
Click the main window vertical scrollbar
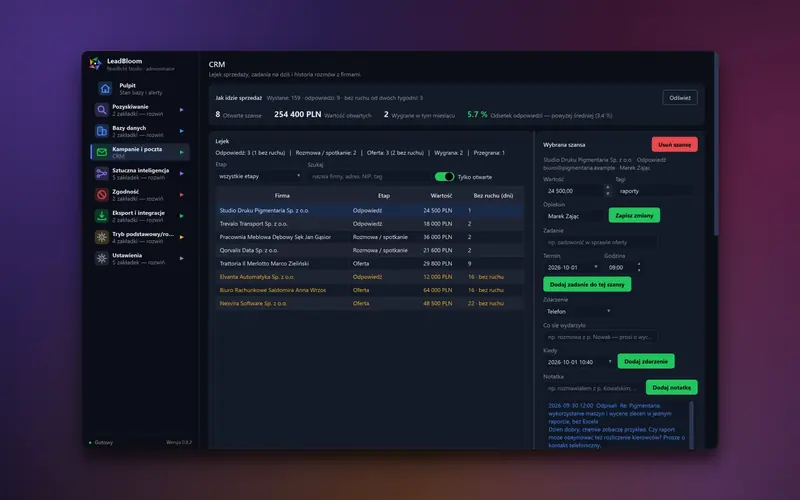(x=716, y=145)
